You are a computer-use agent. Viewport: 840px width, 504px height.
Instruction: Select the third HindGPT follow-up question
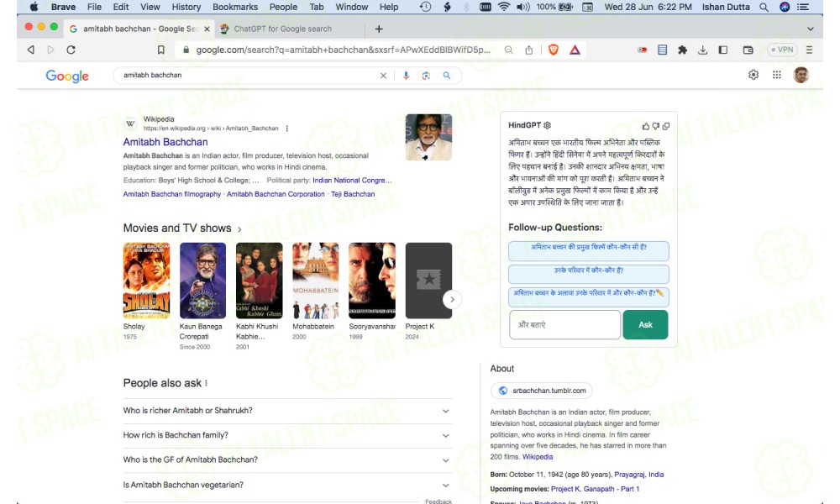click(588, 297)
